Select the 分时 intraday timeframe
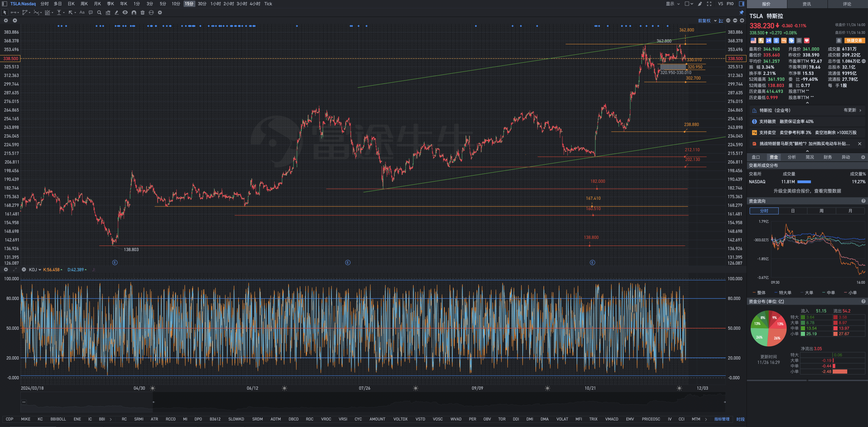The image size is (868, 427). tap(45, 4)
